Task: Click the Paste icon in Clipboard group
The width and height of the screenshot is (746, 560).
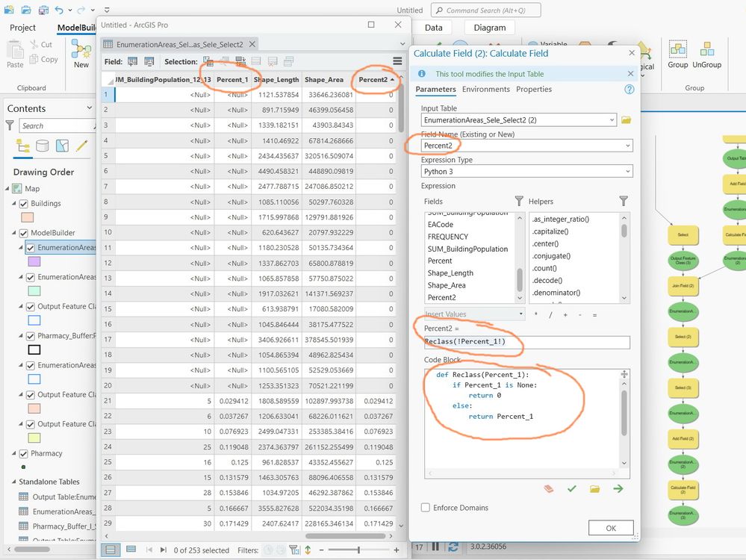Action: [15, 49]
